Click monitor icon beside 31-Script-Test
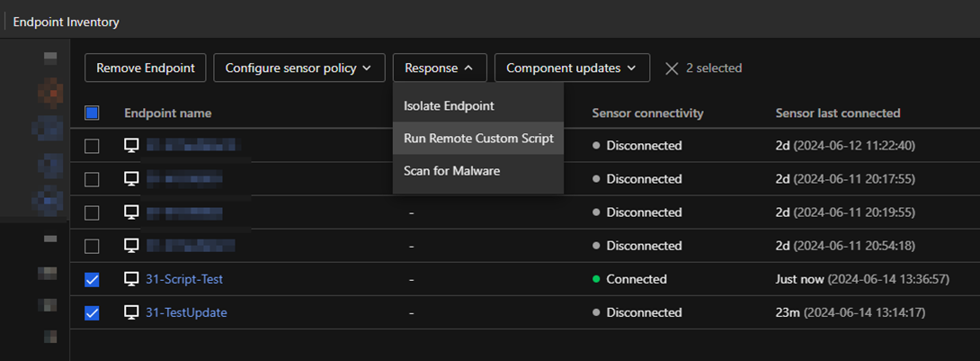 click(x=131, y=279)
